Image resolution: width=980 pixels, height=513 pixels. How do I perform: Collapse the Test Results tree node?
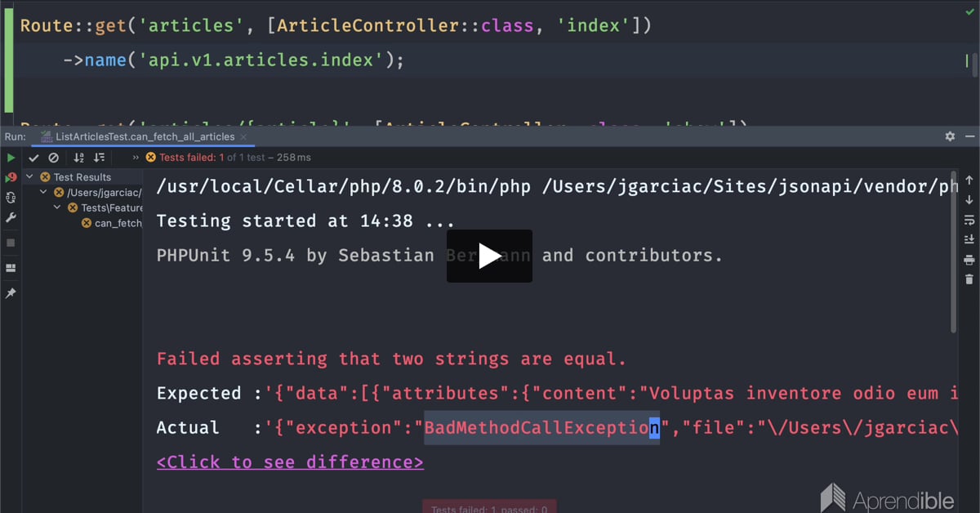click(29, 177)
